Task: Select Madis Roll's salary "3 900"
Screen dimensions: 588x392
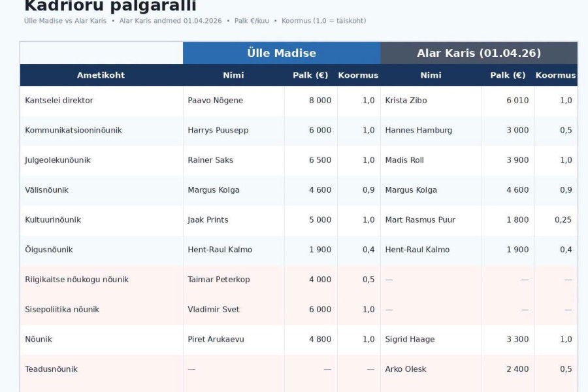Action: (517, 160)
